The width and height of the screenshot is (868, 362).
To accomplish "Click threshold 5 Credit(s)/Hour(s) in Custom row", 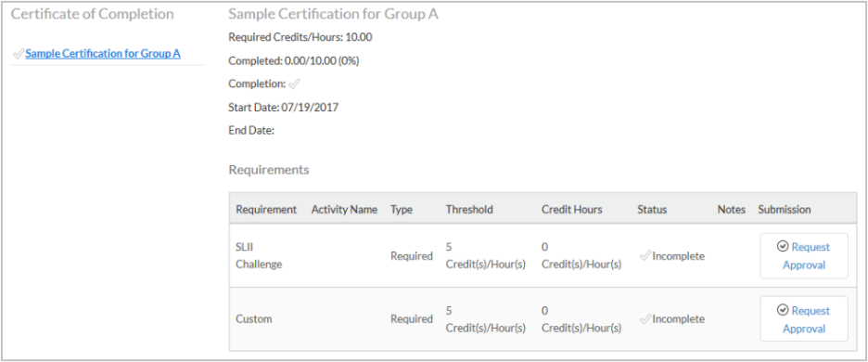I will (x=486, y=319).
